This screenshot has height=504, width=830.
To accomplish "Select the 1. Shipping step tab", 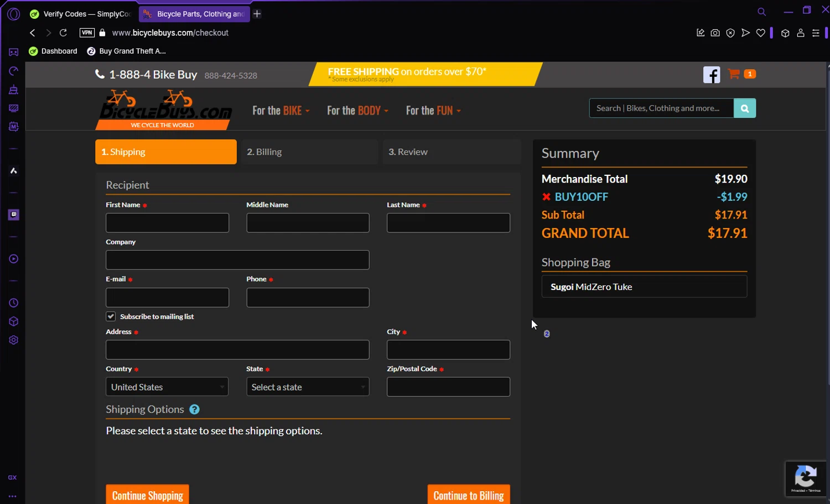I will [166, 152].
